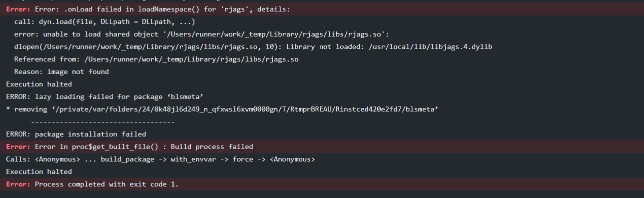Select the 'Calls: <Anonymous> ... build_package' line
The width and height of the screenshot is (644, 198).
click(322, 159)
